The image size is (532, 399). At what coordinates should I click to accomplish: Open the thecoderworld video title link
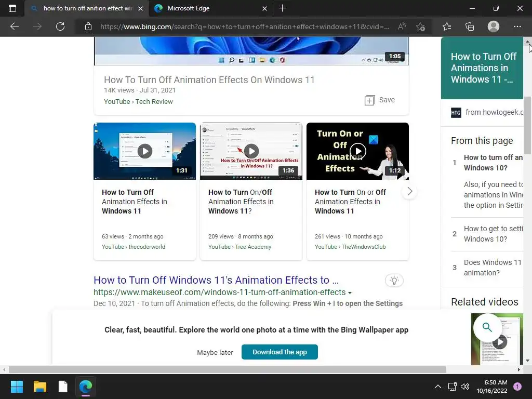pyautogui.click(x=135, y=202)
